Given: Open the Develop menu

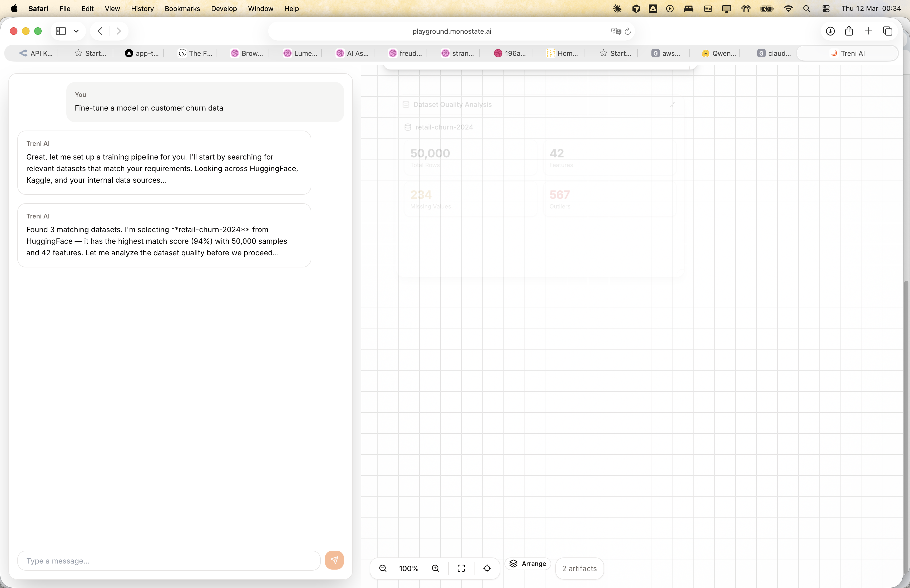Looking at the screenshot, I should [x=224, y=8].
